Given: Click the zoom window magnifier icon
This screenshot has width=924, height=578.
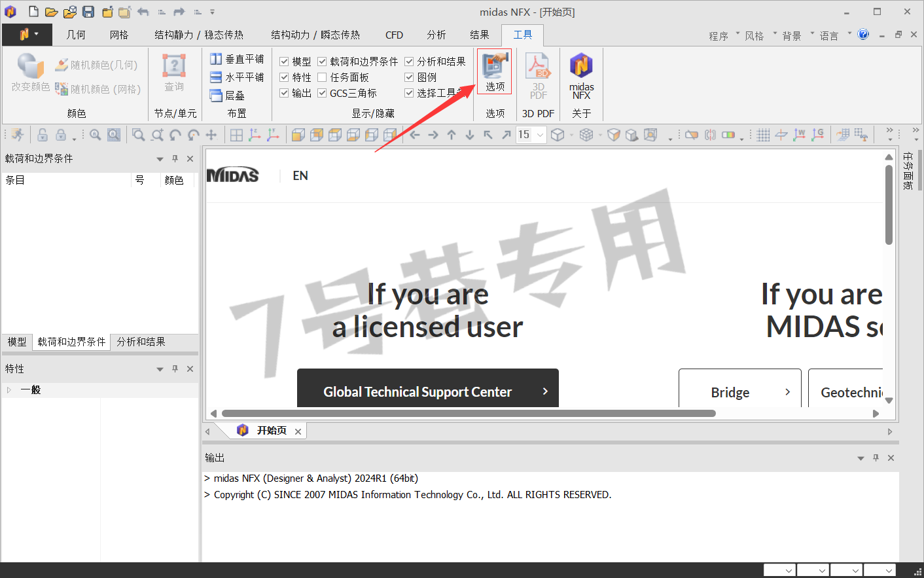Looking at the screenshot, I should coord(138,135).
